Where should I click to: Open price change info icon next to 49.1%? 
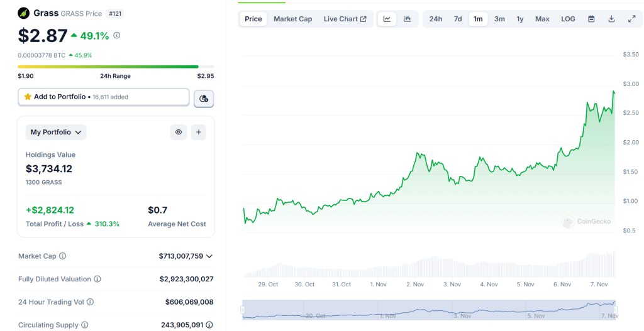point(116,36)
